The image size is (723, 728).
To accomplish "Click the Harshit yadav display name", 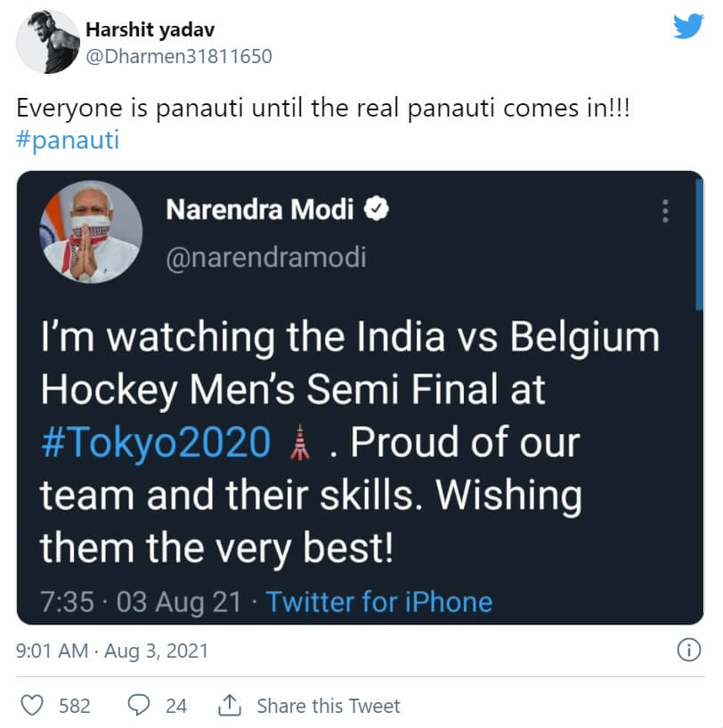I will (x=150, y=30).
